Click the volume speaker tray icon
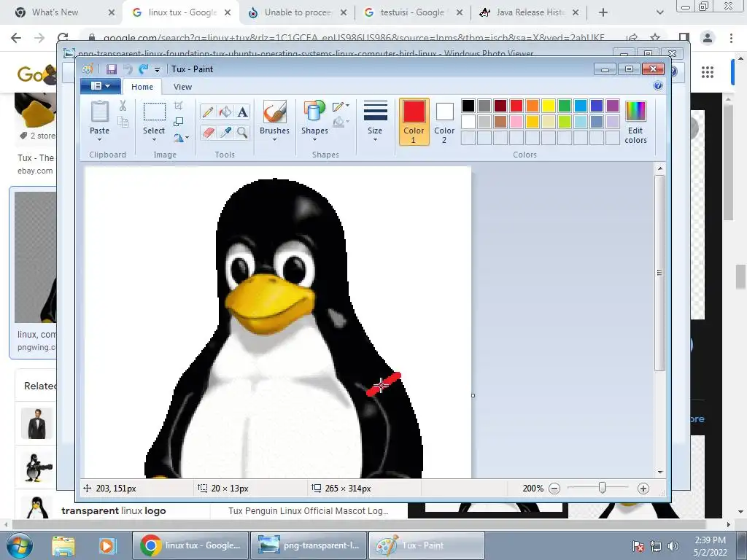The image size is (747, 560). click(x=673, y=545)
